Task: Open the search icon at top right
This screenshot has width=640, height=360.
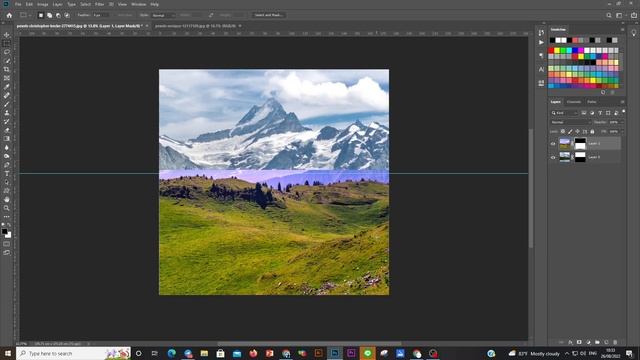Action: pos(609,15)
